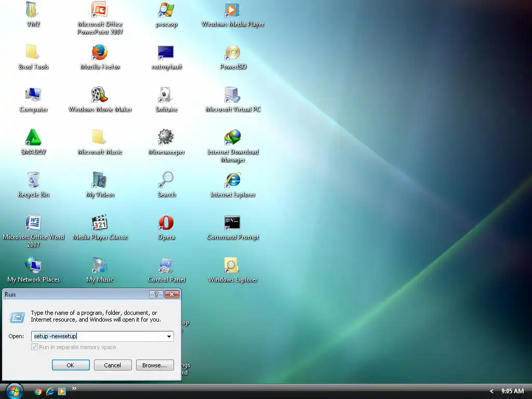The image size is (532, 399).
Task: Show hidden system tray icons arrow
Action: 491,391
